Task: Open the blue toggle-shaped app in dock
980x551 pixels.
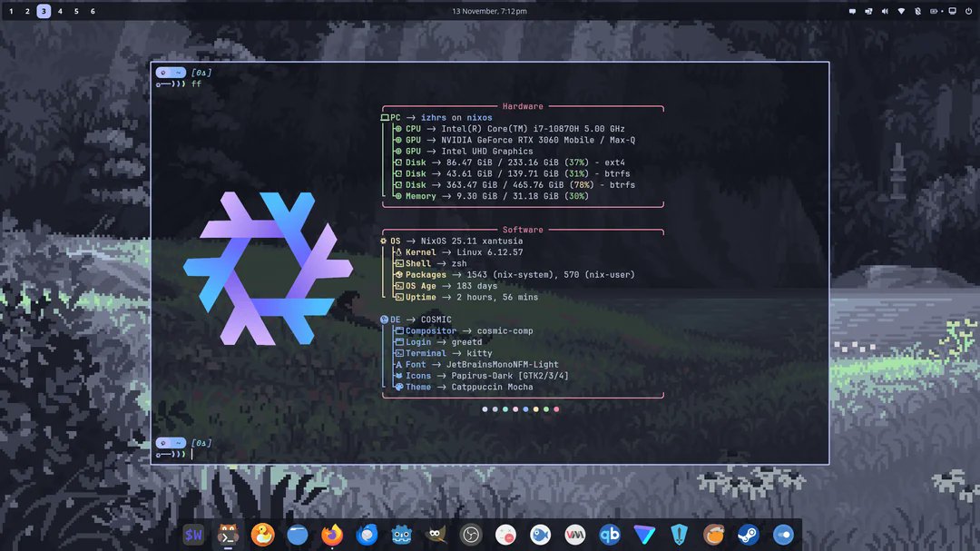Action: pos(783,535)
